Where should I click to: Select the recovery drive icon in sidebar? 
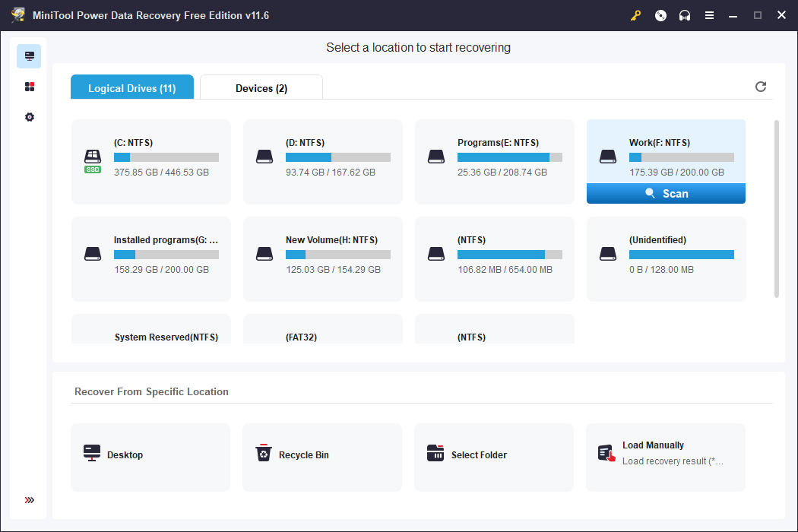point(30,56)
